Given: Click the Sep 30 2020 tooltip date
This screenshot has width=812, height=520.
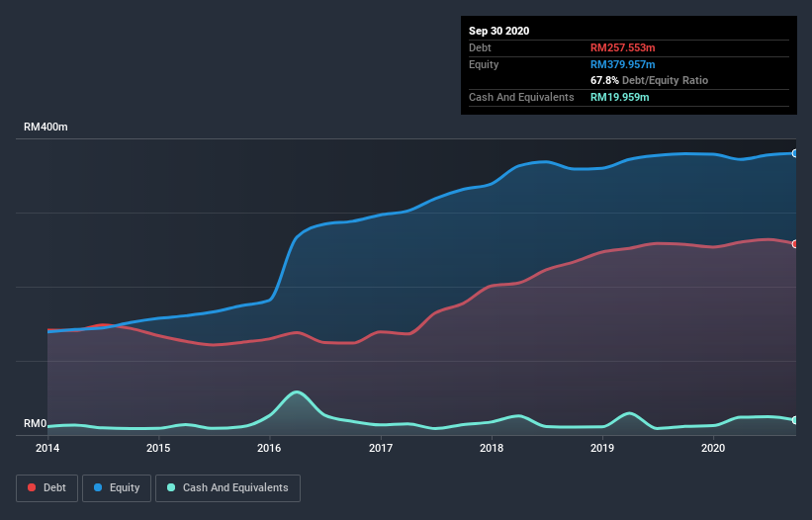Looking at the screenshot, I should (498, 31).
